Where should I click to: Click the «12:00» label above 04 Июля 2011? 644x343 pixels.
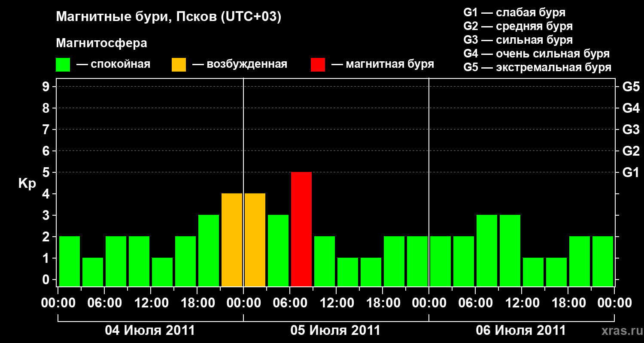click(x=151, y=303)
